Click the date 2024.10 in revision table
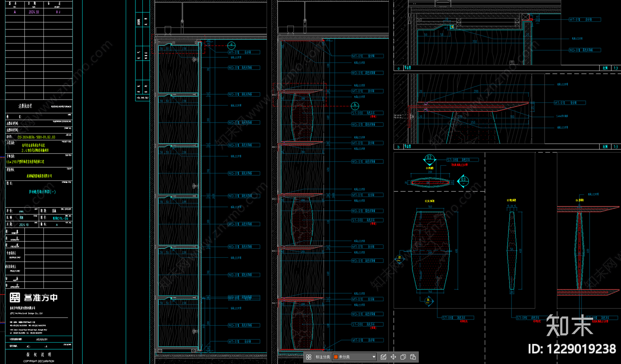This screenshot has width=621, height=364. click(x=34, y=12)
